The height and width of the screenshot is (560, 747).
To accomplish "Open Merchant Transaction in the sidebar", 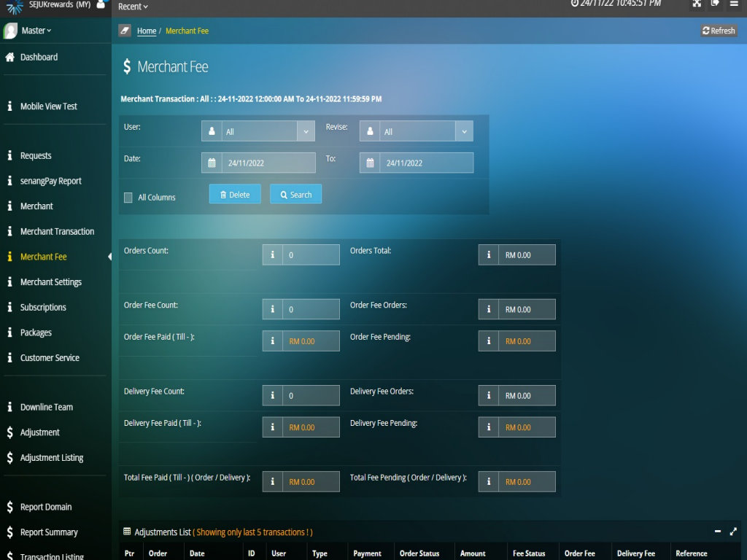I will pyautogui.click(x=57, y=232).
